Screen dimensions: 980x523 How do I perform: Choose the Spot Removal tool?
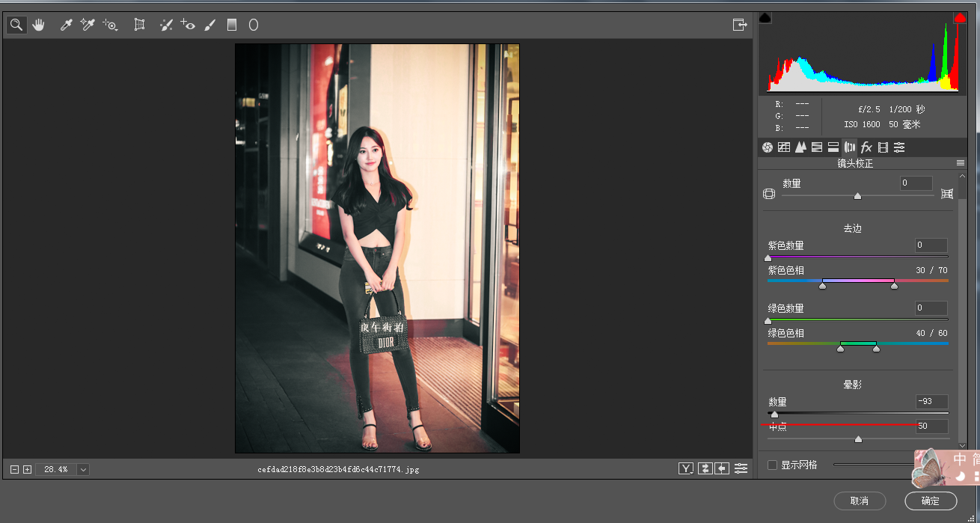[166, 25]
